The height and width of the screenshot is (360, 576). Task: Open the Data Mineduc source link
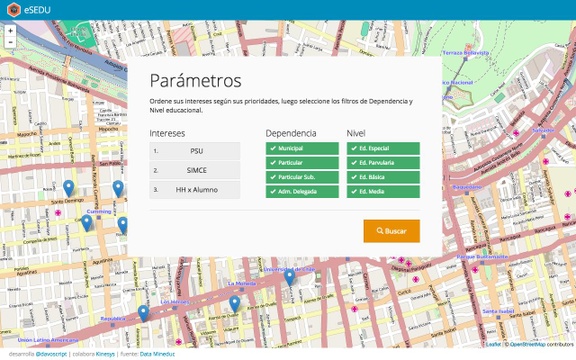coord(157,354)
